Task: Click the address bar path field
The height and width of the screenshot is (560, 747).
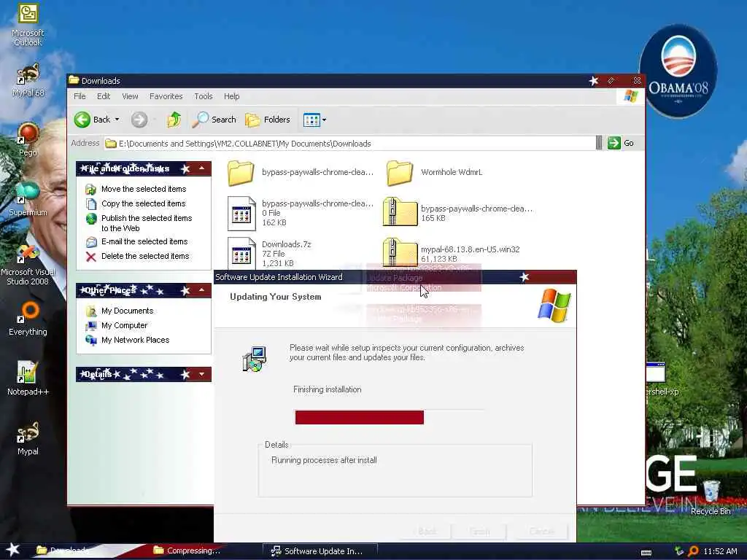Action: coord(349,144)
